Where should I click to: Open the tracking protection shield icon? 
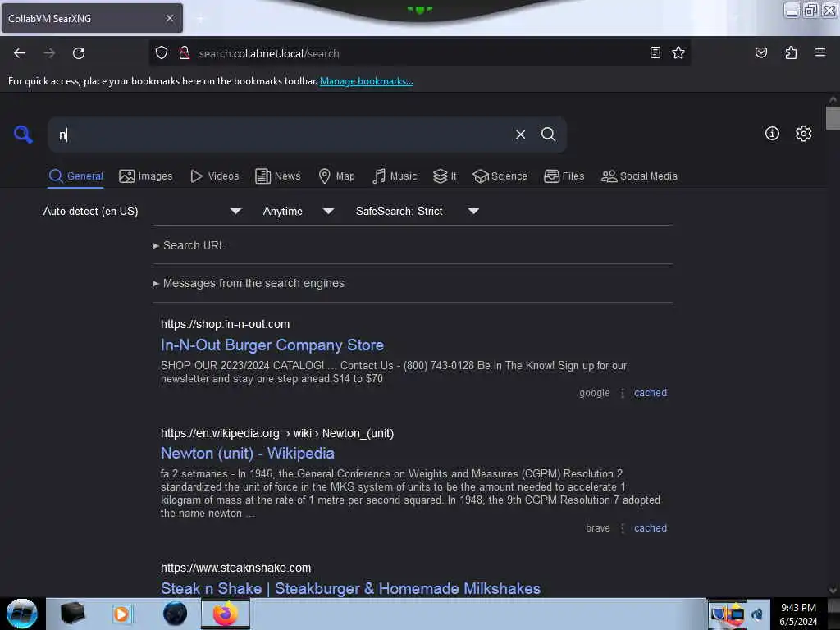(x=162, y=52)
